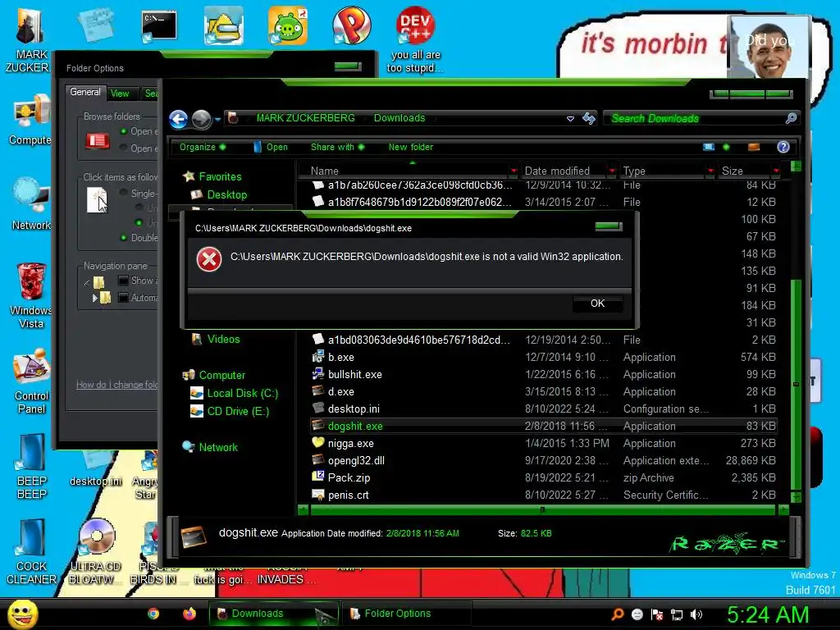Click the search magnifier icon in Explorer

791,118
